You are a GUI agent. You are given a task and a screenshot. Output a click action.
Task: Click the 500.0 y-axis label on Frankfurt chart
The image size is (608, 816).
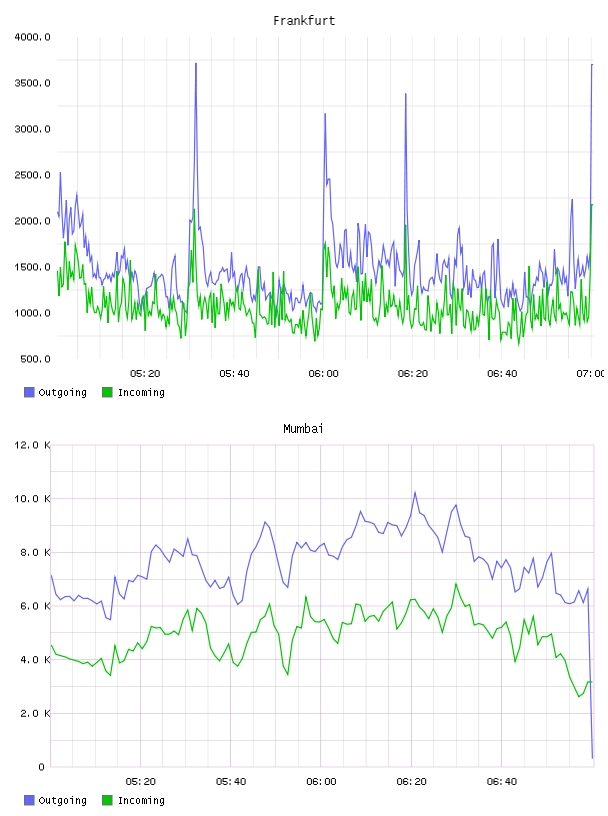(35, 359)
